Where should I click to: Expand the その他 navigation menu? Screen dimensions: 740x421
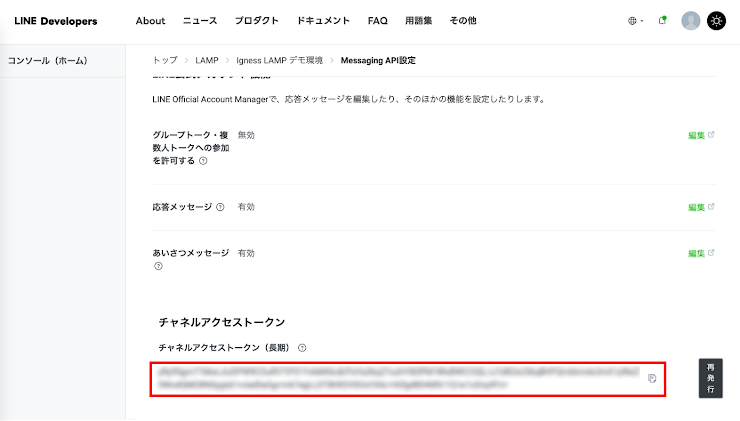[463, 21]
